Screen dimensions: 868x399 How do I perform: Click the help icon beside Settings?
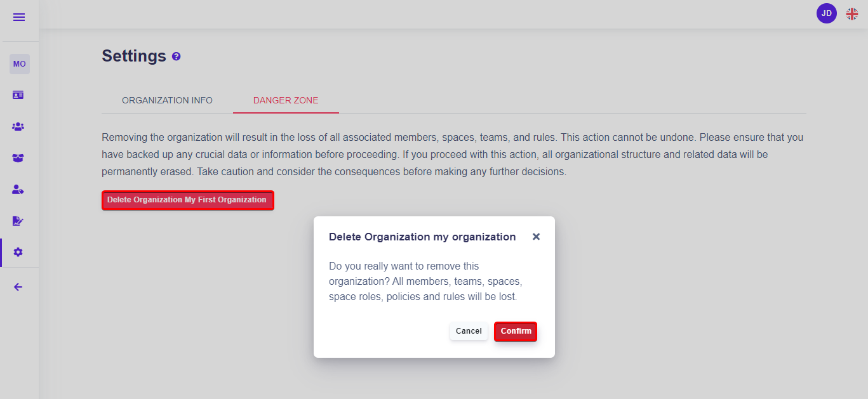coord(177,56)
